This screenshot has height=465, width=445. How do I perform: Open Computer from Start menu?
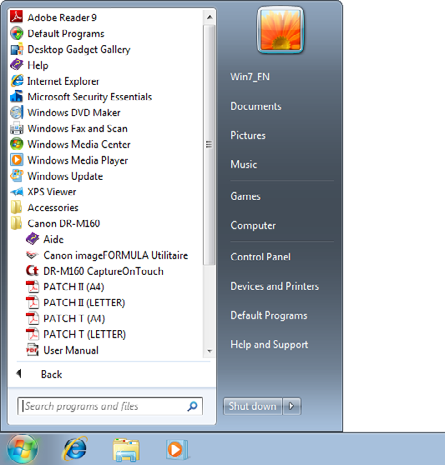tap(253, 225)
